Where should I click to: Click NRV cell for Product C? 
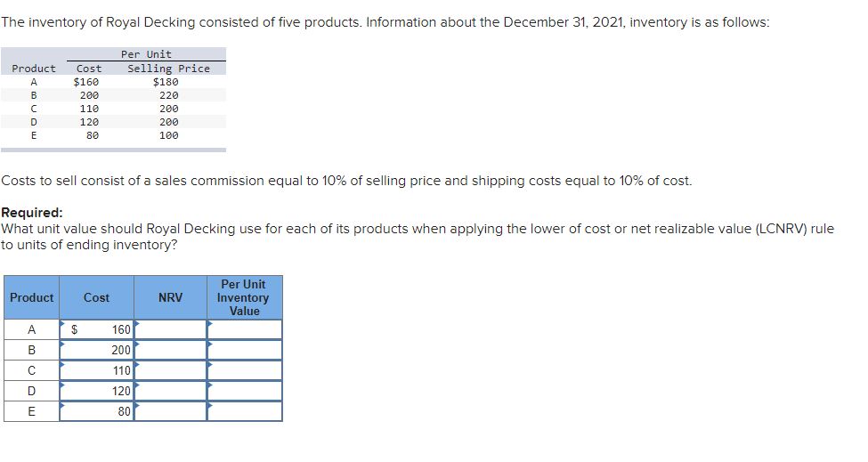170,371
